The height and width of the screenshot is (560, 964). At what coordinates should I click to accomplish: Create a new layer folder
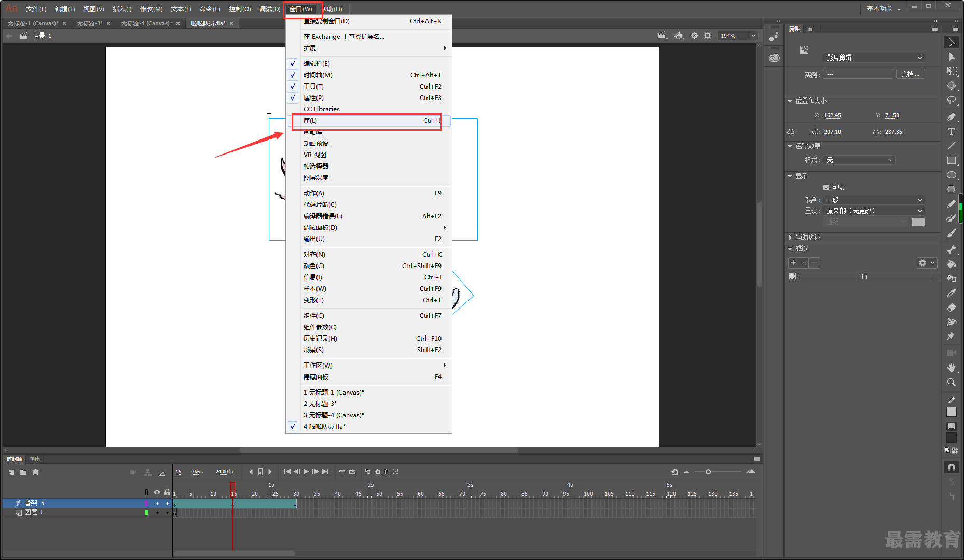(23, 472)
